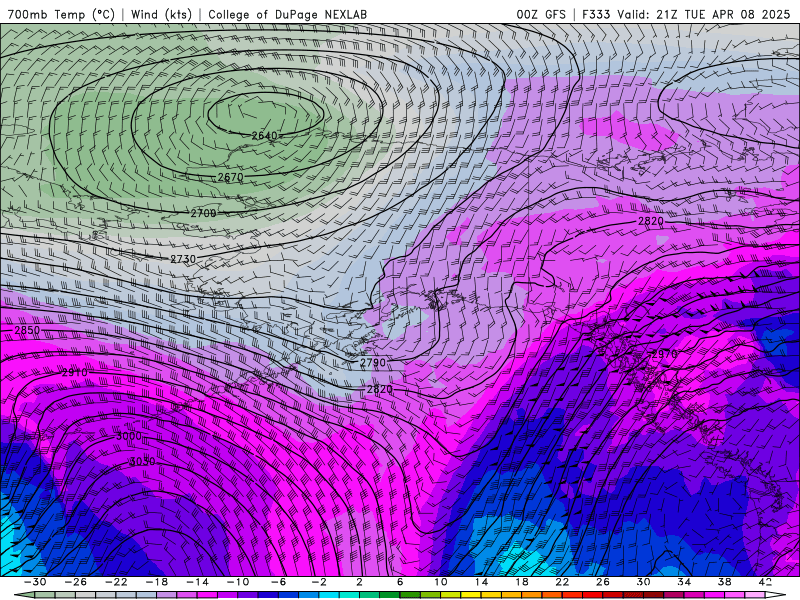Select the 3030 contour label
The image size is (800, 600).
click(142, 462)
